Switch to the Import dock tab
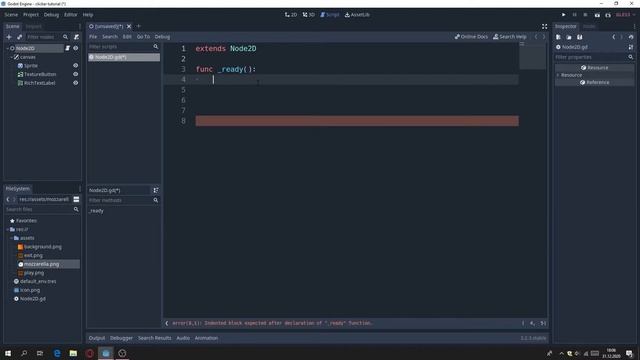640x360 pixels. coord(34,26)
